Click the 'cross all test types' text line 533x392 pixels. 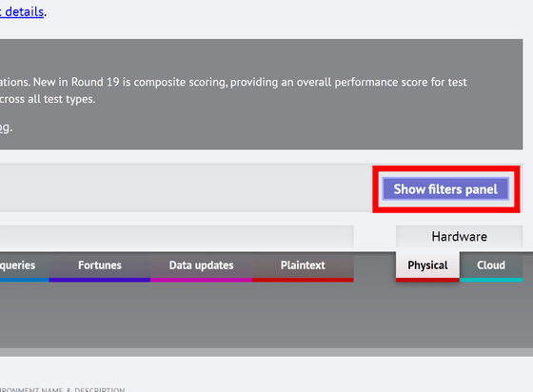click(x=48, y=99)
